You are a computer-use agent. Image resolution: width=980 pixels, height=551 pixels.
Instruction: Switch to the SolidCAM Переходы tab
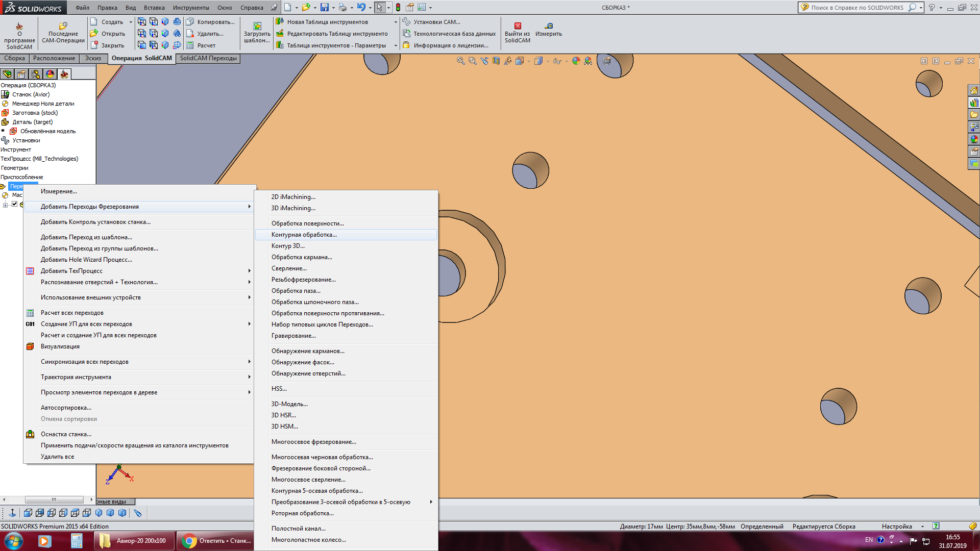[208, 58]
